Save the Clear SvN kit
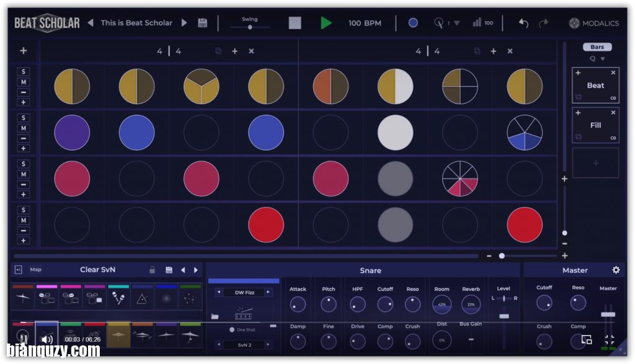Viewport: 635px width, 364px height. click(169, 270)
